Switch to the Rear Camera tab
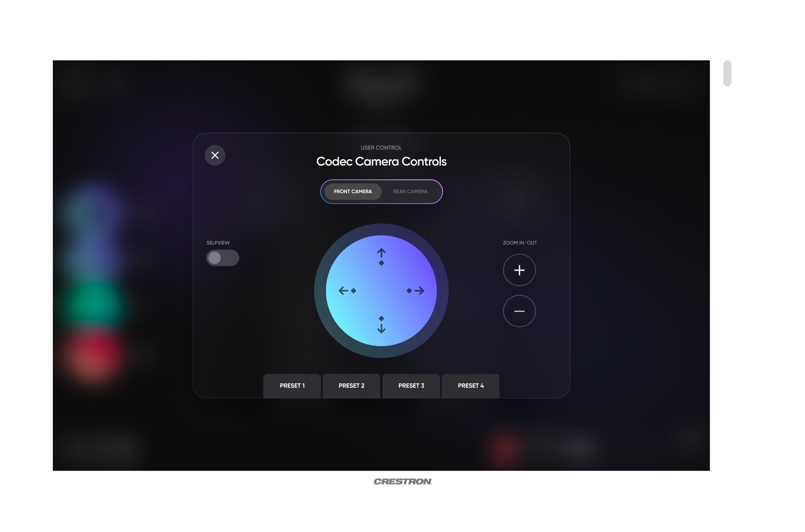This screenshot has width=805, height=532. (410, 191)
